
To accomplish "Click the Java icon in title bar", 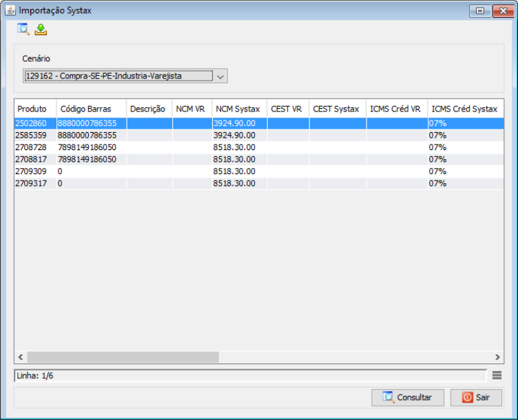I will coord(10,10).
